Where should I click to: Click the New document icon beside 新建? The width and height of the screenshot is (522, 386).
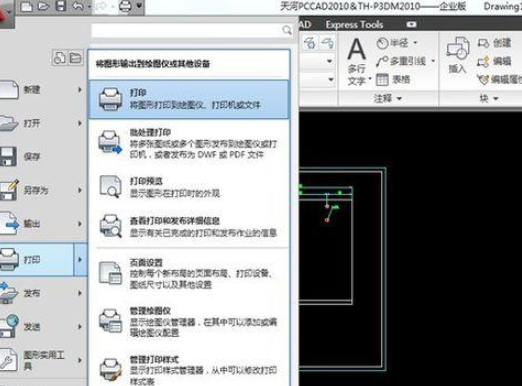click(x=9, y=89)
